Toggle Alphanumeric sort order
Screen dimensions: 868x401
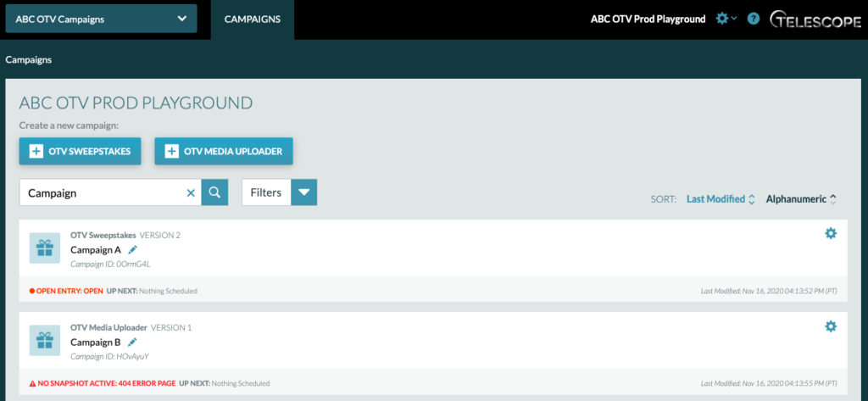801,199
